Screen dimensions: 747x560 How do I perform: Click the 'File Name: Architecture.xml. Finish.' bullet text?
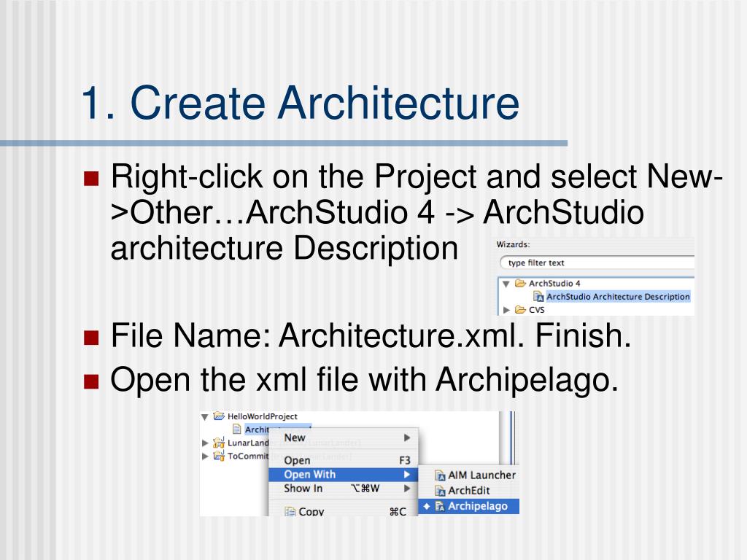(x=371, y=335)
